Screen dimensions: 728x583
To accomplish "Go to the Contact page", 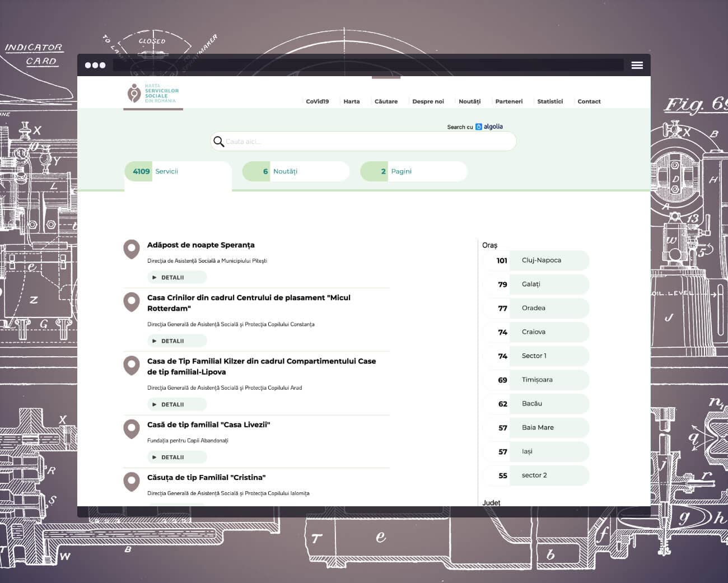I will point(589,101).
